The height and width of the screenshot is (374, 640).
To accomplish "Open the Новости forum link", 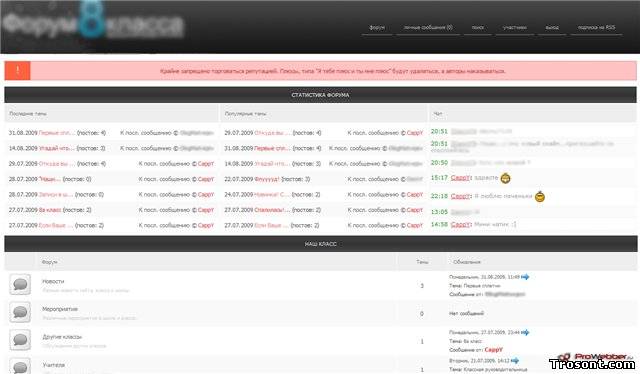I will pyautogui.click(x=53, y=281).
